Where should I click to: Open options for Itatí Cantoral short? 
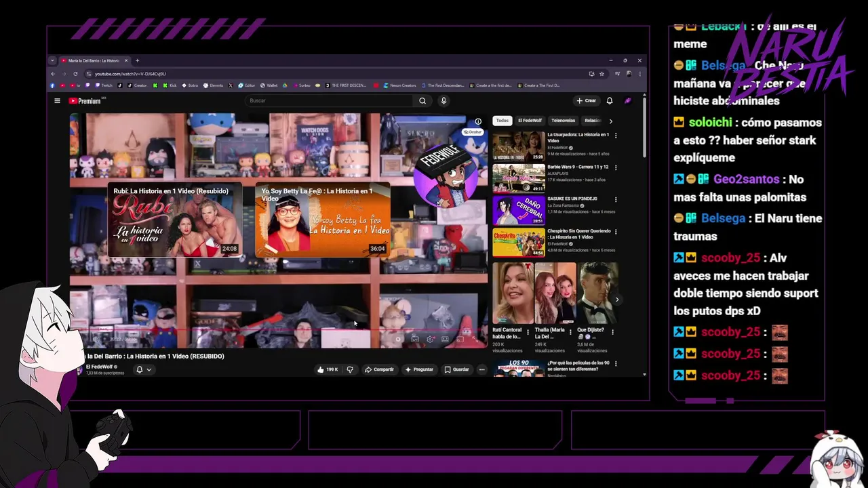pyautogui.click(x=528, y=332)
